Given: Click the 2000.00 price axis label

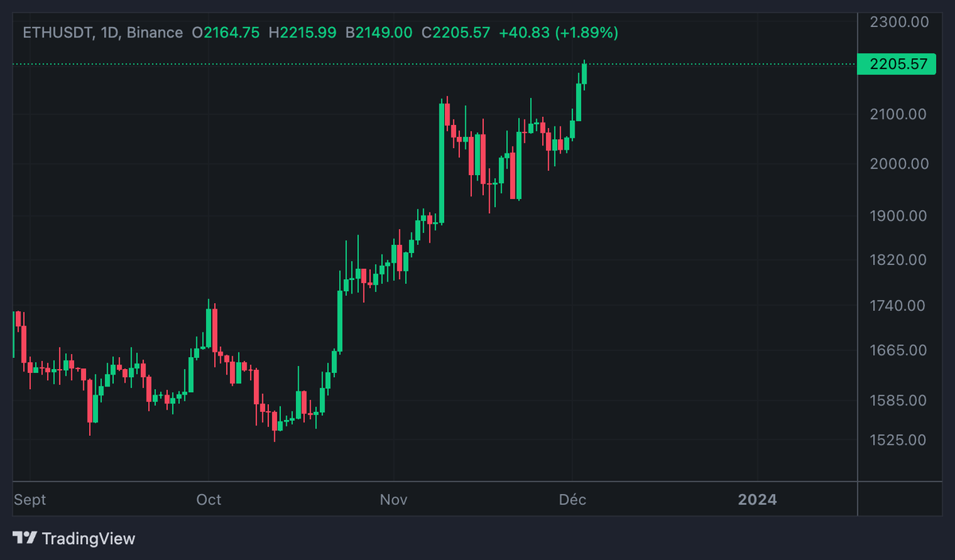Looking at the screenshot, I should 899,164.
